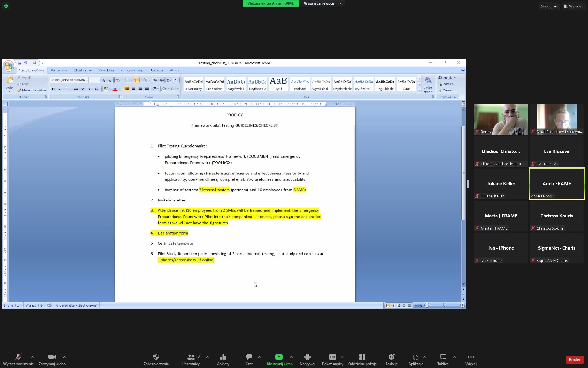Click the Reakcje smiley icon
The width and height of the screenshot is (588, 368).
391,357
